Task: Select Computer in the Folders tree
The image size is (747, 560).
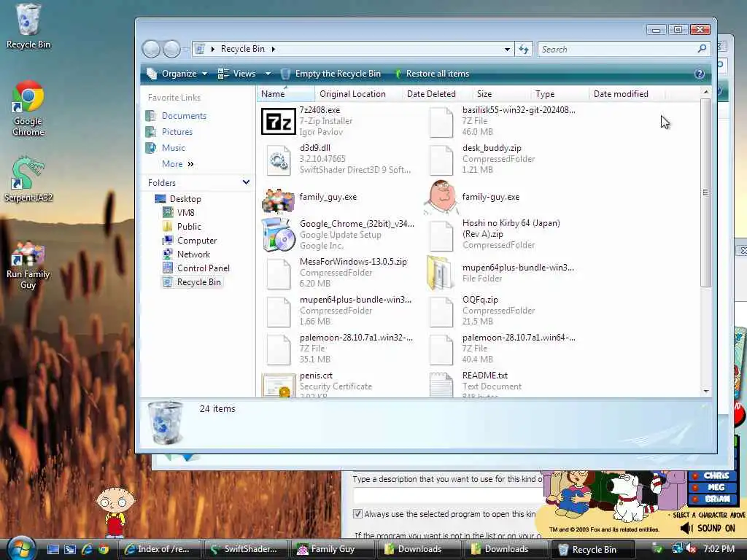Action: click(190, 241)
